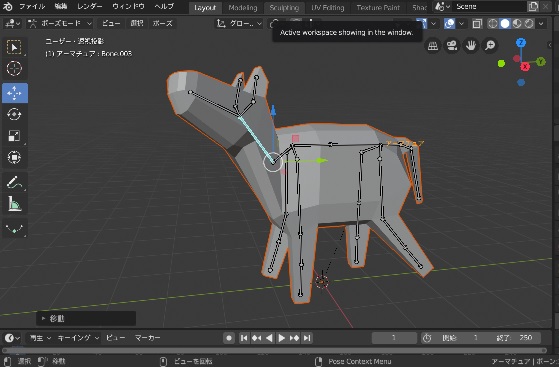Toggle X-ray display mode
The width and height of the screenshot is (559, 367).
pos(477,24)
